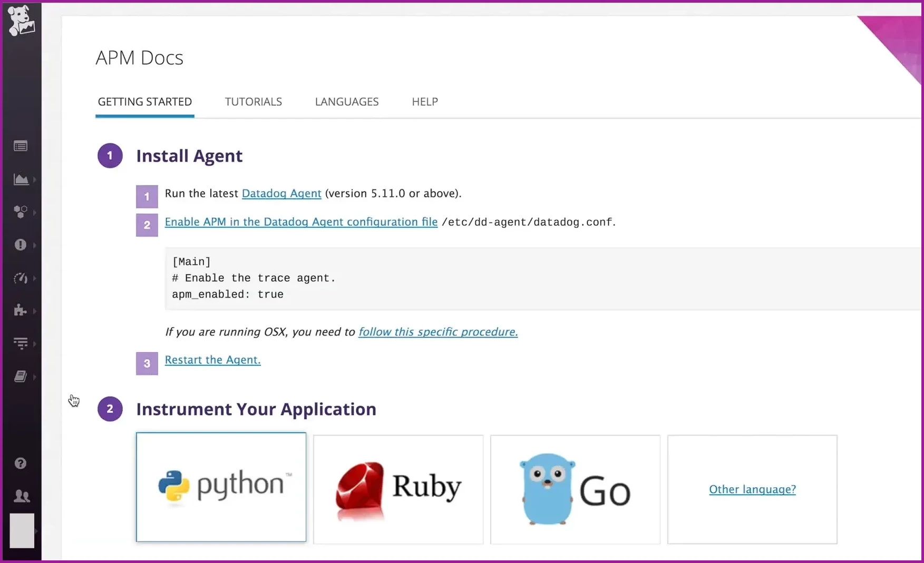Expand the Notebooks sidebar submenu arrow

coord(35,377)
